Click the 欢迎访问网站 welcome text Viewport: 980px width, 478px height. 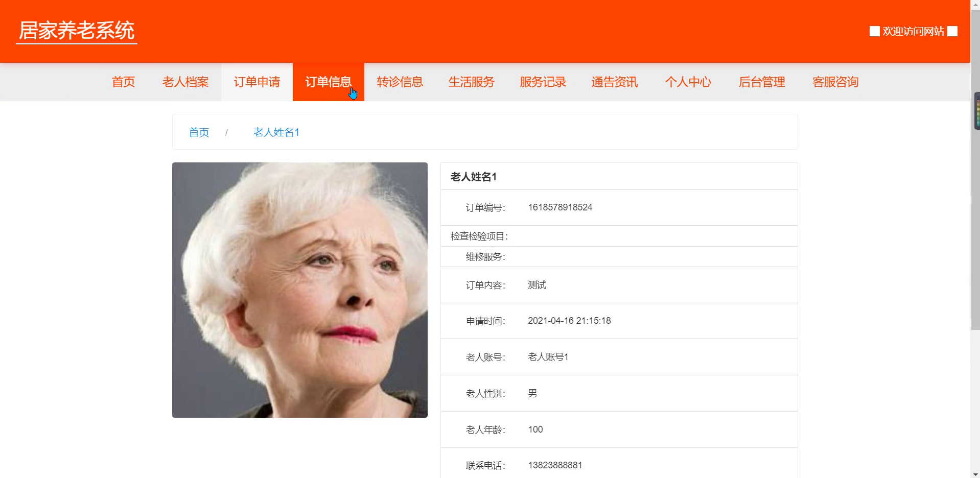click(913, 31)
